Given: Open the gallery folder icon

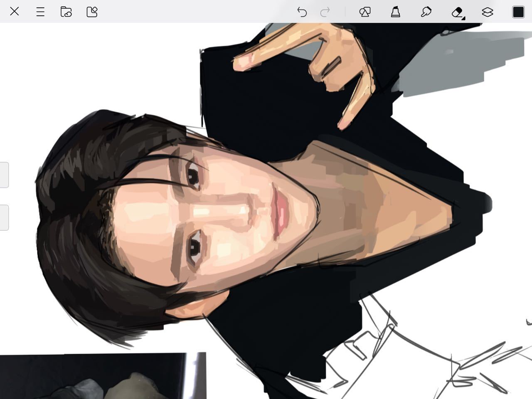Looking at the screenshot, I should (x=66, y=12).
